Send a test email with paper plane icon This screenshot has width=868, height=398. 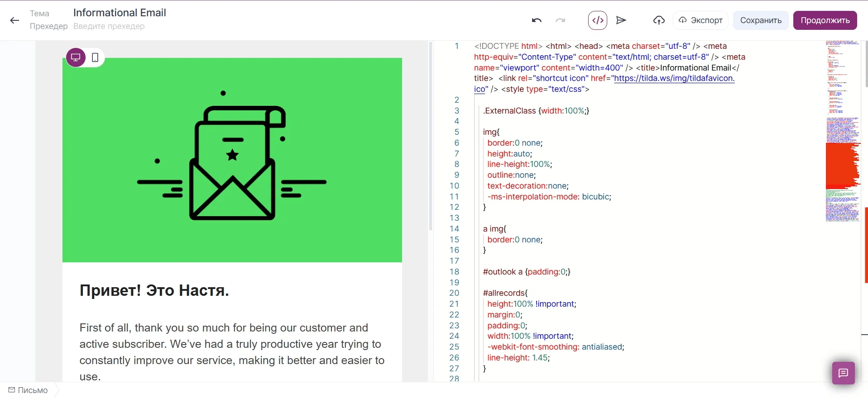click(x=621, y=20)
